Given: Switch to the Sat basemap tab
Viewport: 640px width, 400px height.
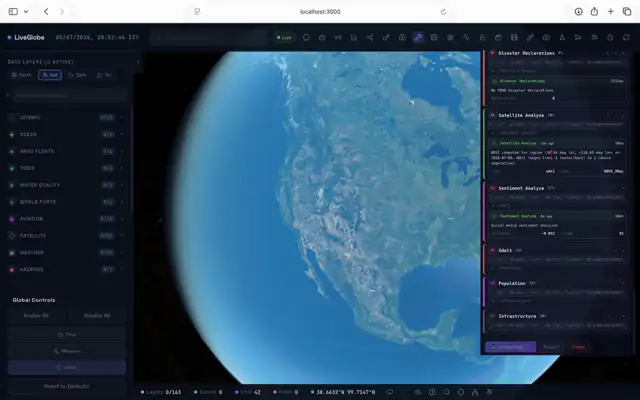Looking at the screenshot, I should (x=50, y=75).
